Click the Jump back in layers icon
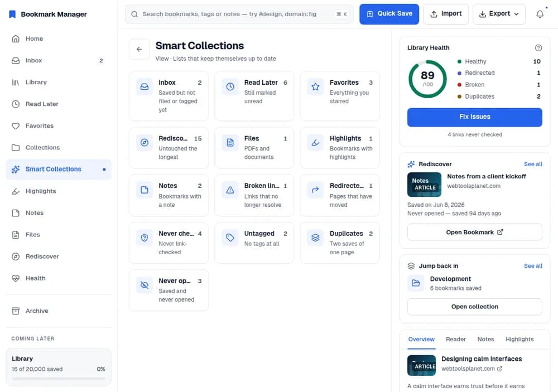Image resolution: width=558 pixels, height=392 pixels. [411, 266]
